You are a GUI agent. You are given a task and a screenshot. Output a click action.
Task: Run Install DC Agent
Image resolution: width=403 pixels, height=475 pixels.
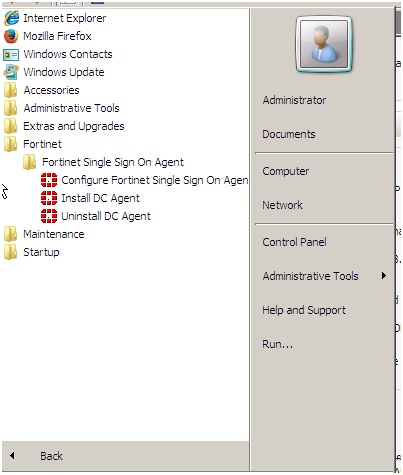tap(90, 198)
